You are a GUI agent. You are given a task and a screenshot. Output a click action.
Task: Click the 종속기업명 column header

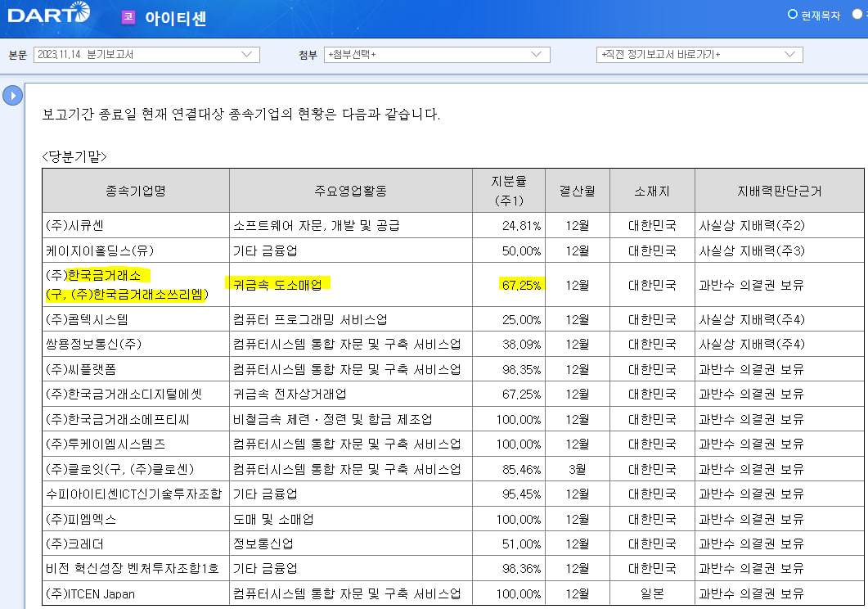click(x=136, y=191)
